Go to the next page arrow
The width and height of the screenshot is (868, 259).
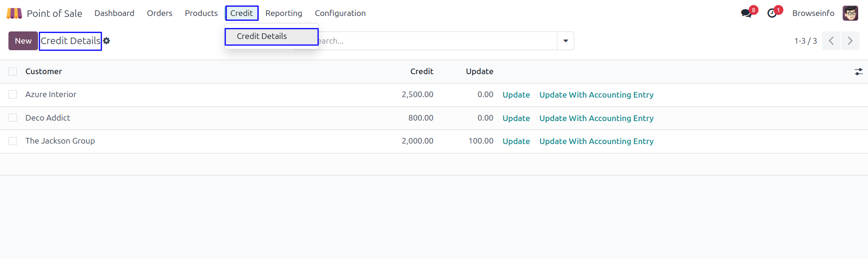coord(850,41)
